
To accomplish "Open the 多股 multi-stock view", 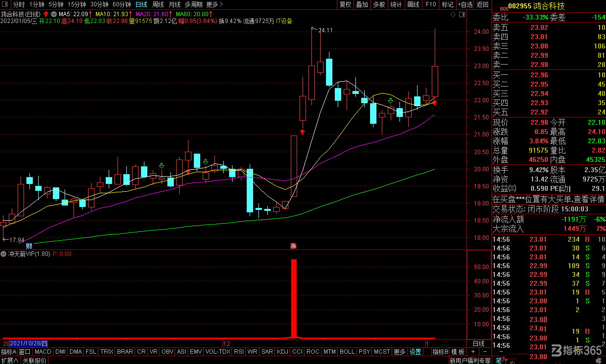I will click(379, 4).
